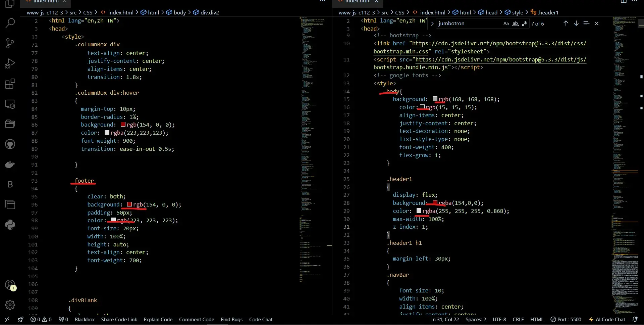Open the Python extension sidebar icon

tap(10, 225)
